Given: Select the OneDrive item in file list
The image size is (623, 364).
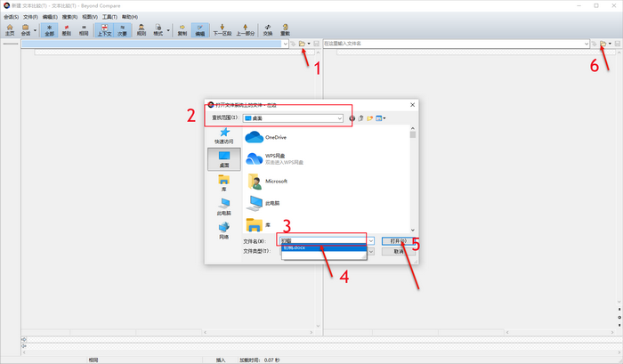Looking at the screenshot, I should [266, 137].
